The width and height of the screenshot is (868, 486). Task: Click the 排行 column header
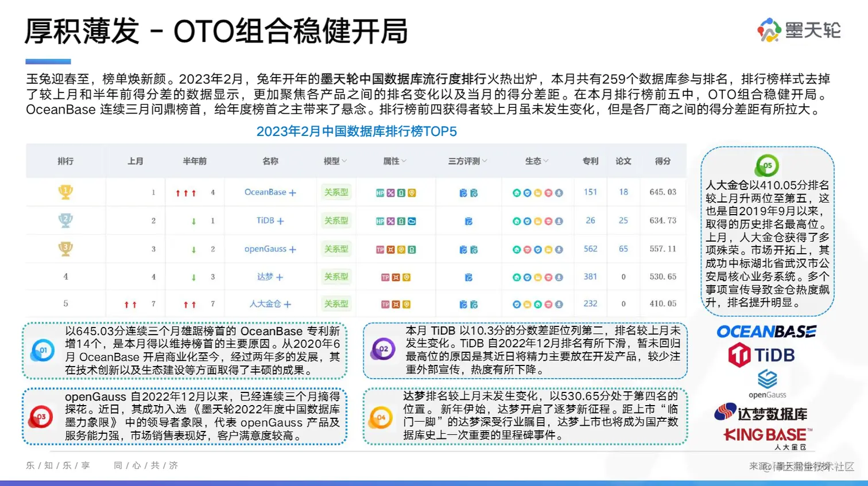click(x=65, y=161)
